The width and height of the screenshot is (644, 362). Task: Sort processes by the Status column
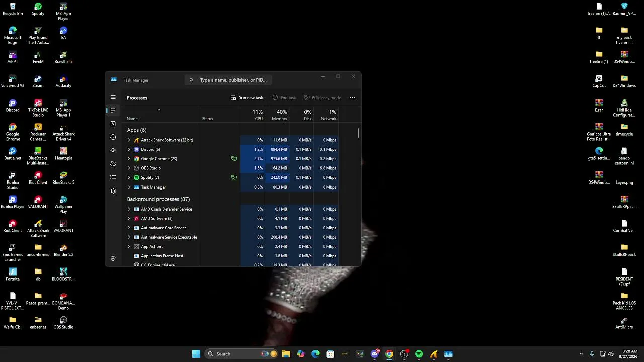[x=220, y=115]
